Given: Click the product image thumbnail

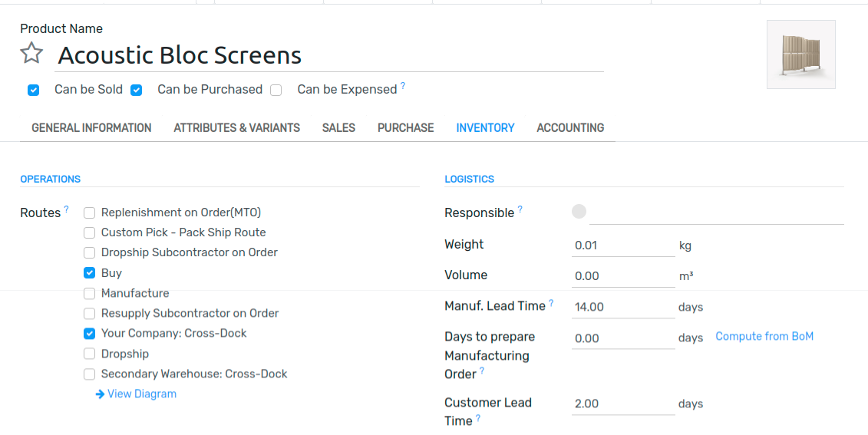Looking at the screenshot, I should (801, 54).
